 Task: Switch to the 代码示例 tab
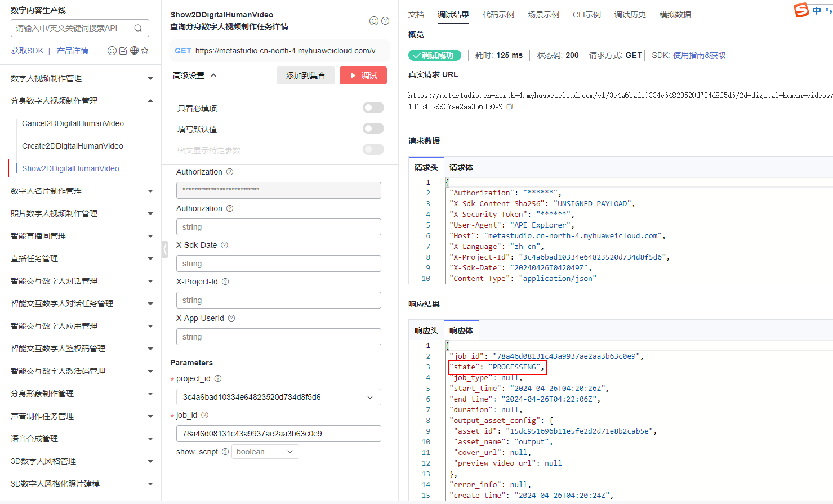click(x=498, y=15)
